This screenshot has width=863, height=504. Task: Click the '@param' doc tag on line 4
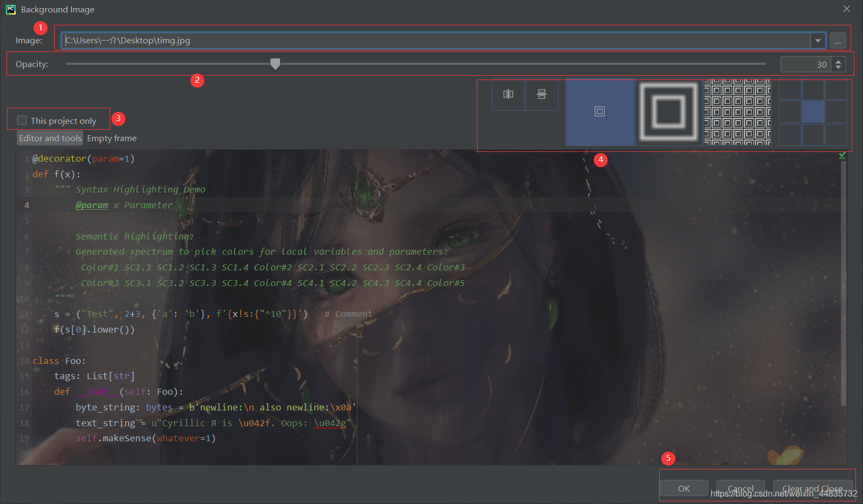pos(92,205)
